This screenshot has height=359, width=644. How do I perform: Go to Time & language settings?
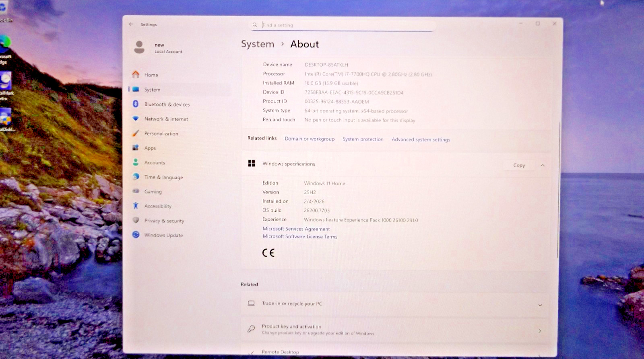tap(163, 177)
